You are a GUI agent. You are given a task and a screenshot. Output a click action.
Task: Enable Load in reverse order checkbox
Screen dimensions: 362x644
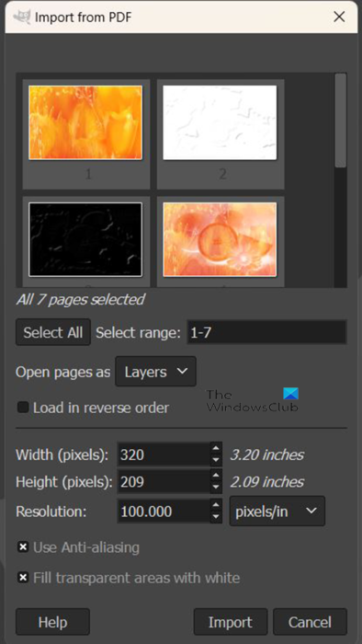point(23,408)
